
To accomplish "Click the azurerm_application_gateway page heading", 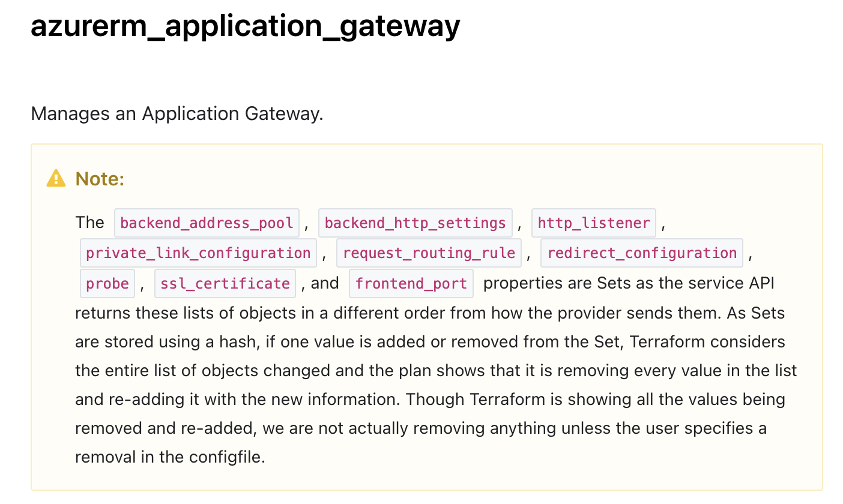I will pos(246,25).
